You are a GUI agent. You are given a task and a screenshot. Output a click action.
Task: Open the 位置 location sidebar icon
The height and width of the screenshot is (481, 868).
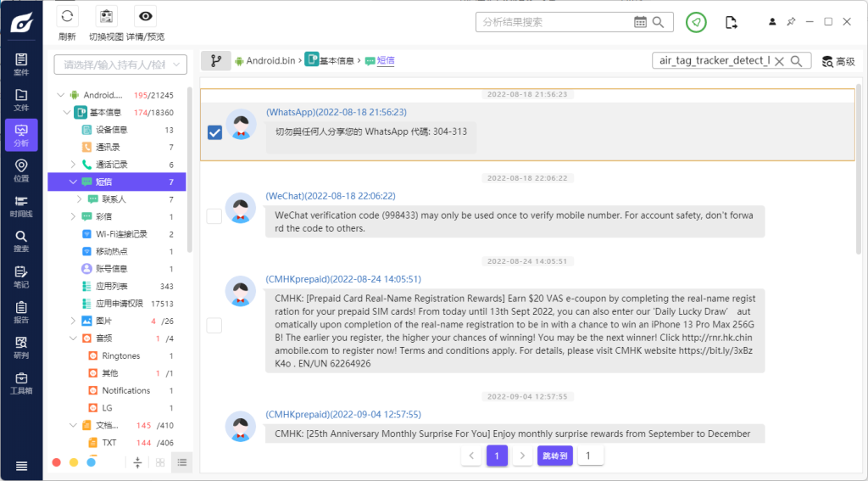click(21, 171)
